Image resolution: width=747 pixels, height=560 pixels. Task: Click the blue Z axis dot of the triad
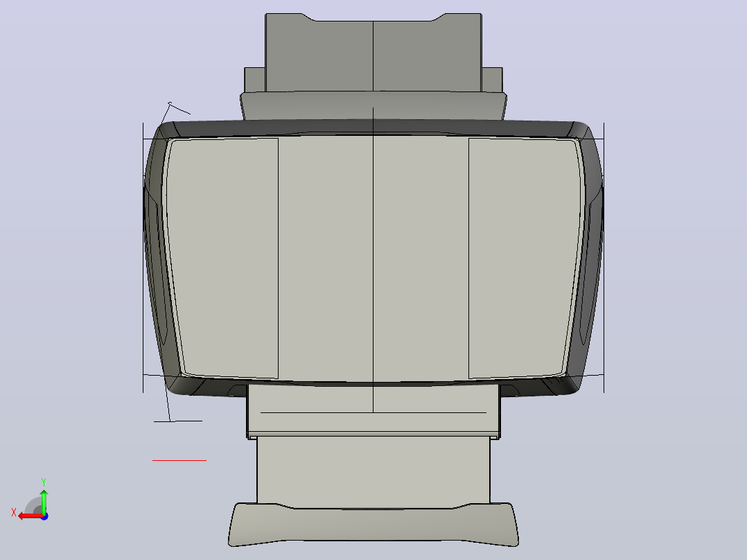click(x=44, y=516)
